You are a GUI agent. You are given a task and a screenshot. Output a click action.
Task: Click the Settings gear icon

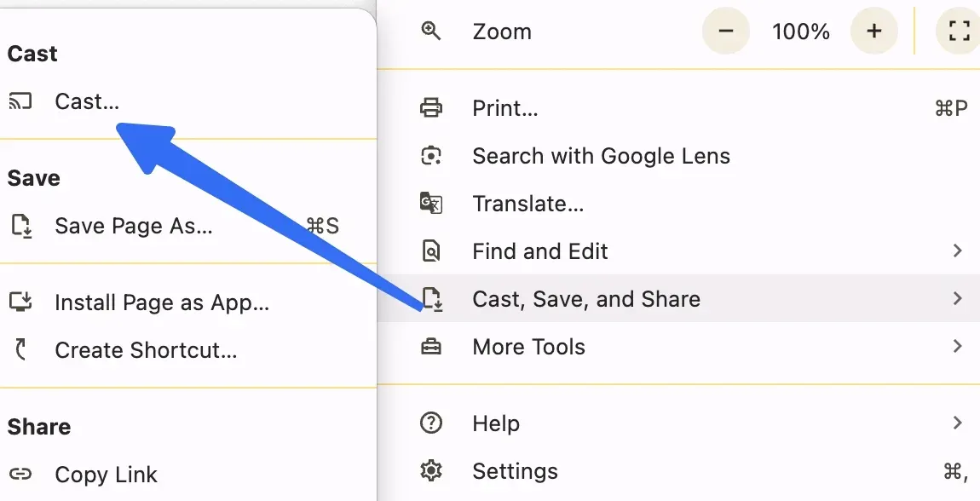tap(431, 471)
